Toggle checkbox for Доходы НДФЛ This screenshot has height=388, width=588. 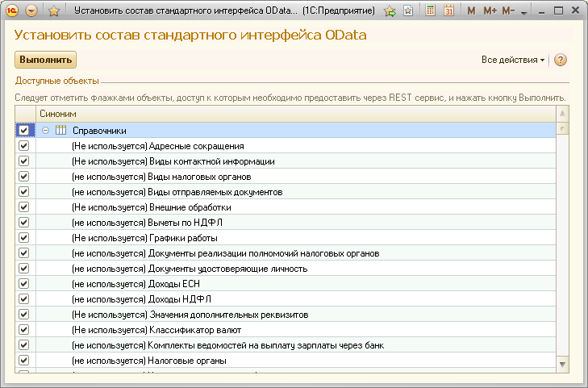pos(23,299)
